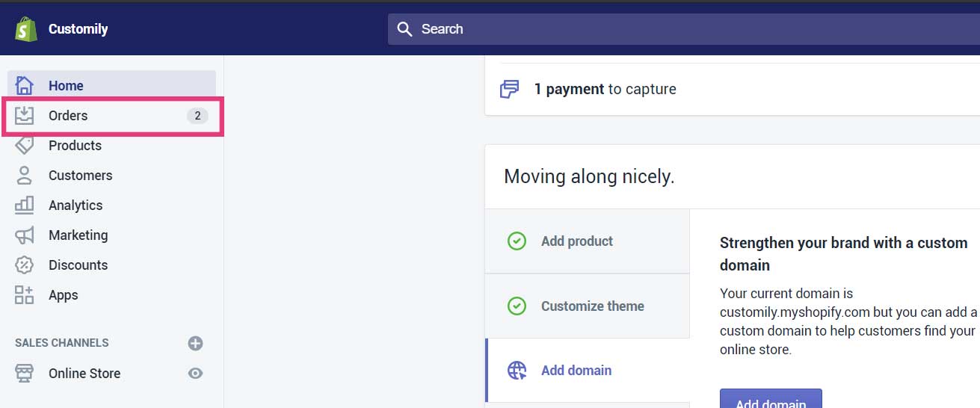The width and height of the screenshot is (980, 408).
Task: Open the Orders menu item
Action: click(68, 116)
